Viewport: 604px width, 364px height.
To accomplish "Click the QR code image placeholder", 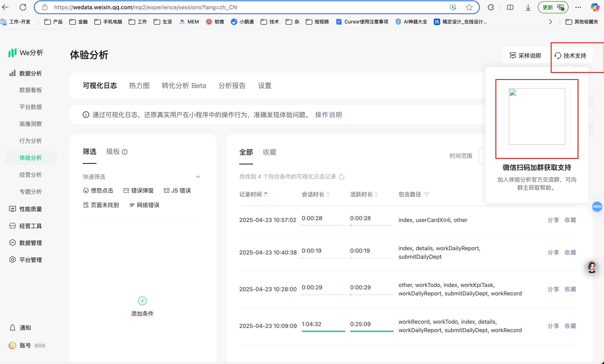I will 537,116.
